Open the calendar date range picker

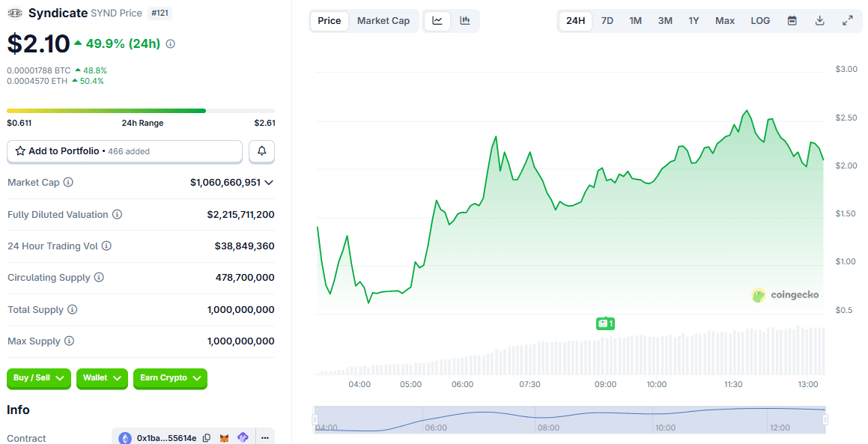coord(792,21)
